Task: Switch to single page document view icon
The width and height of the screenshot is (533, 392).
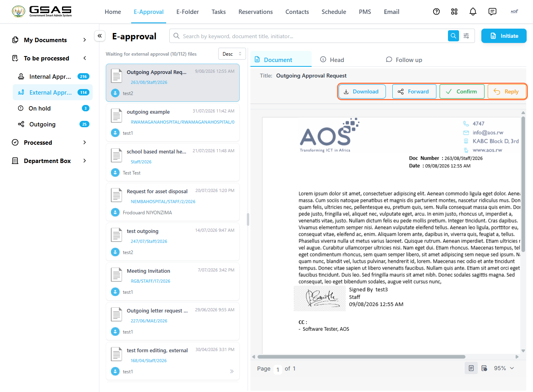Action: click(471, 368)
